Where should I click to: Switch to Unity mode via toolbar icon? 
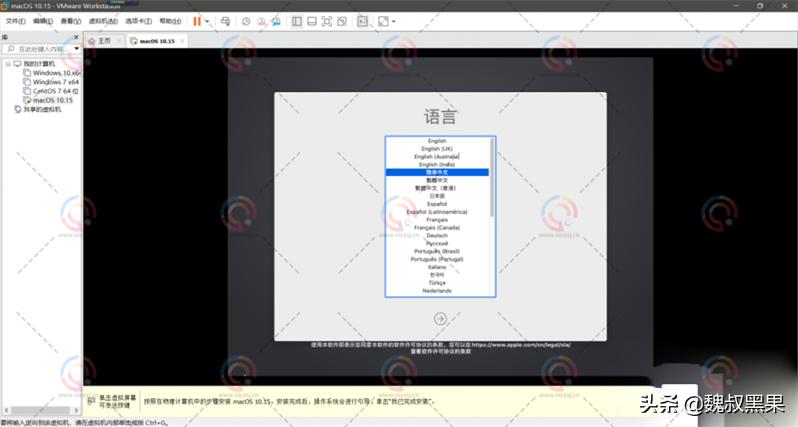click(x=342, y=21)
